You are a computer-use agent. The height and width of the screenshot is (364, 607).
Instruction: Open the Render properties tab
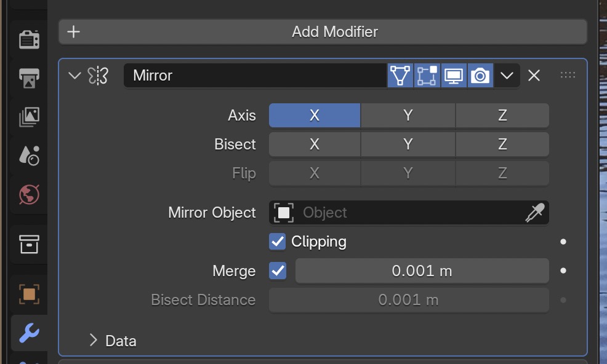pos(29,39)
